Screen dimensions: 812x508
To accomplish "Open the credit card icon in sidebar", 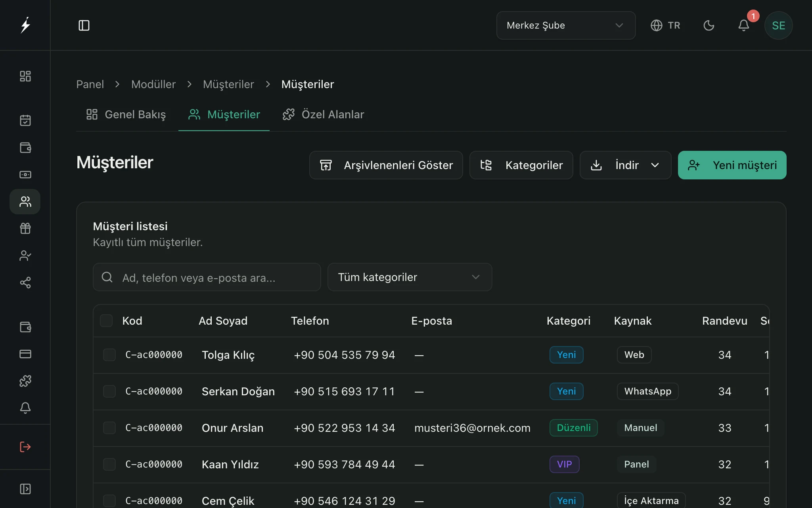I will (25, 354).
